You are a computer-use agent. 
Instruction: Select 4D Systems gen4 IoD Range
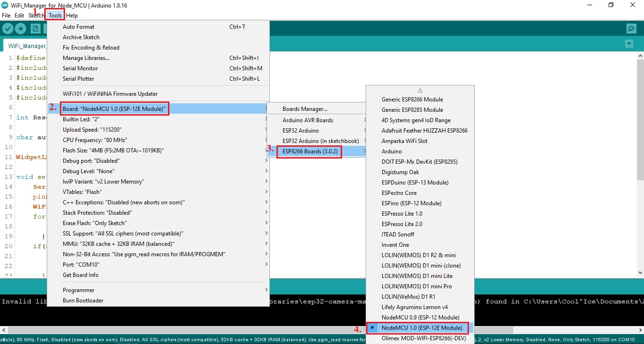point(420,120)
